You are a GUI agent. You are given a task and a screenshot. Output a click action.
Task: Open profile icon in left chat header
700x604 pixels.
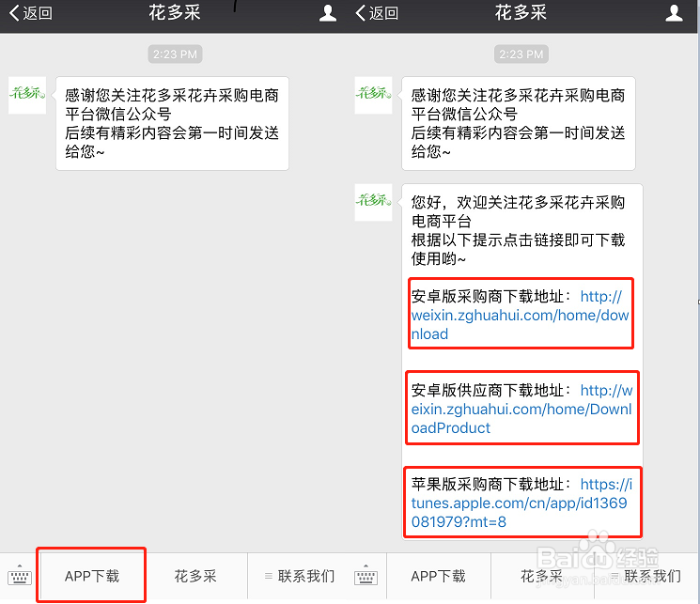(x=328, y=13)
